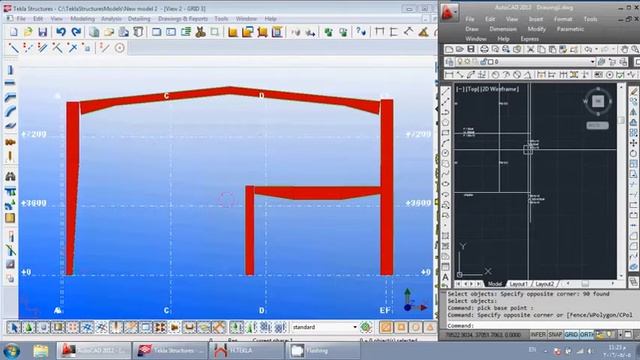Open Tekla Drawings & Reports menu
Viewport: 640px width, 360px height.
pyautogui.click(x=183, y=19)
